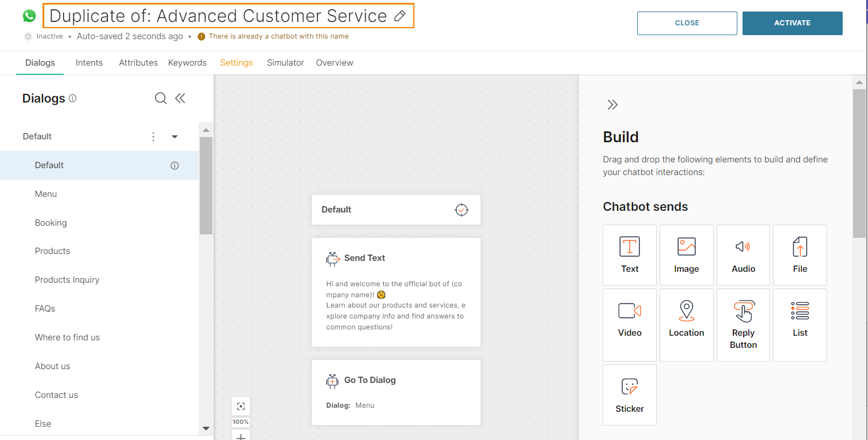Select the Audio element in Chatbot sends
The width and height of the screenshot is (868, 440).
coord(743,255)
